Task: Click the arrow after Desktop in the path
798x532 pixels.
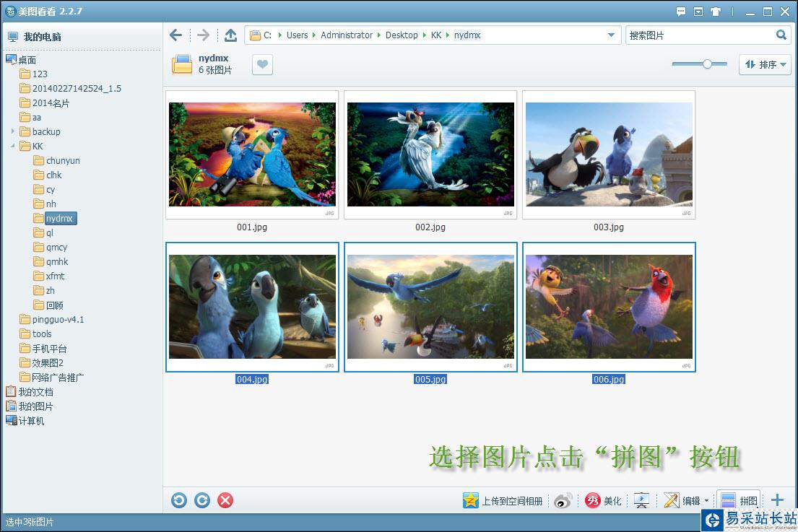Action: pyautogui.click(x=424, y=35)
